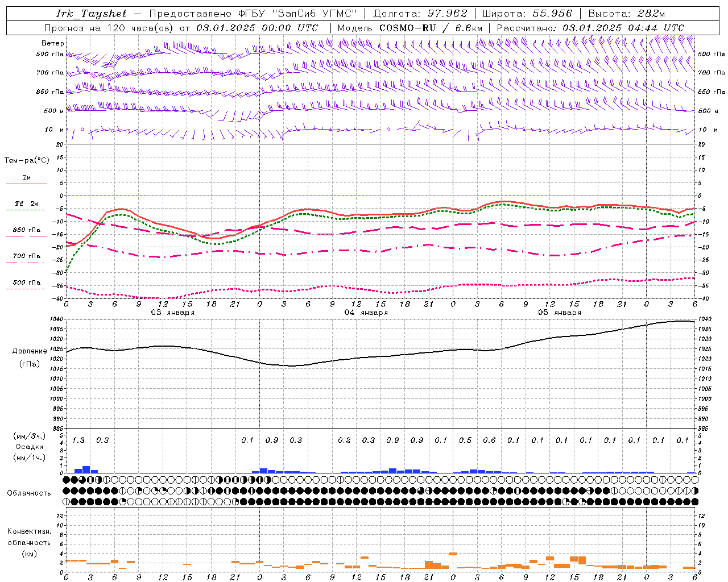This screenshot has width=728, height=582.
Task: Select the 05 января date label
Action: click(559, 313)
